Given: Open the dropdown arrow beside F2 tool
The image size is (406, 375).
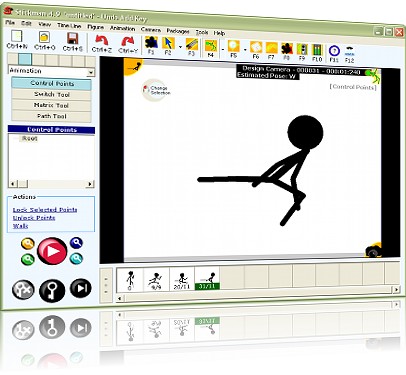Looking at the screenshot, I should click(180, 47).
